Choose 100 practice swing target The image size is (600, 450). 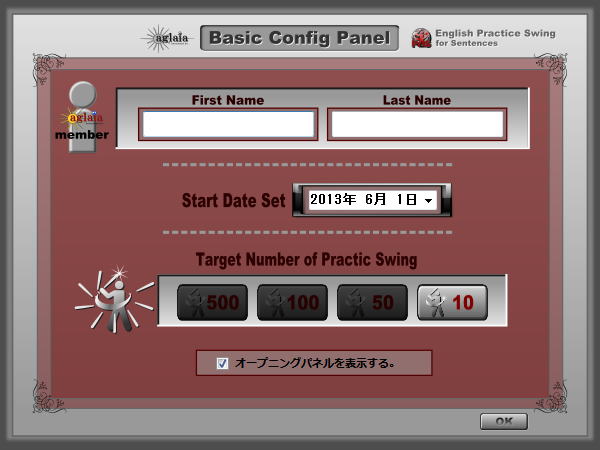coord(292,302)
